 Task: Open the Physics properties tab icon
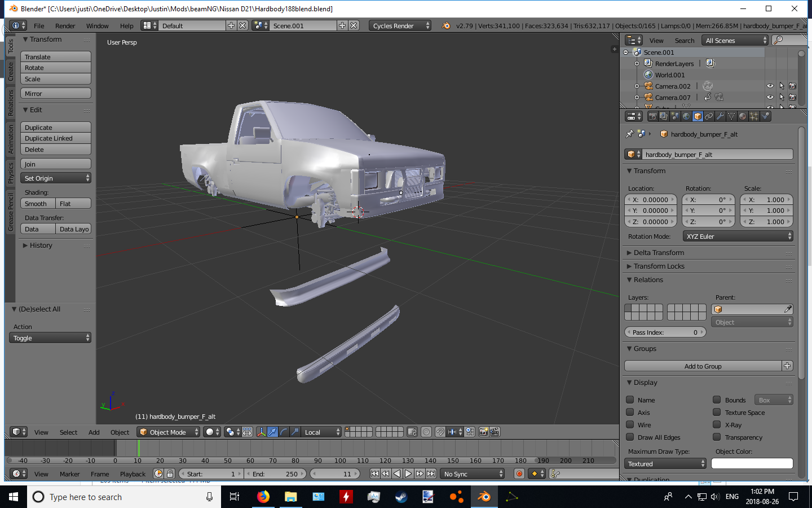765,116
